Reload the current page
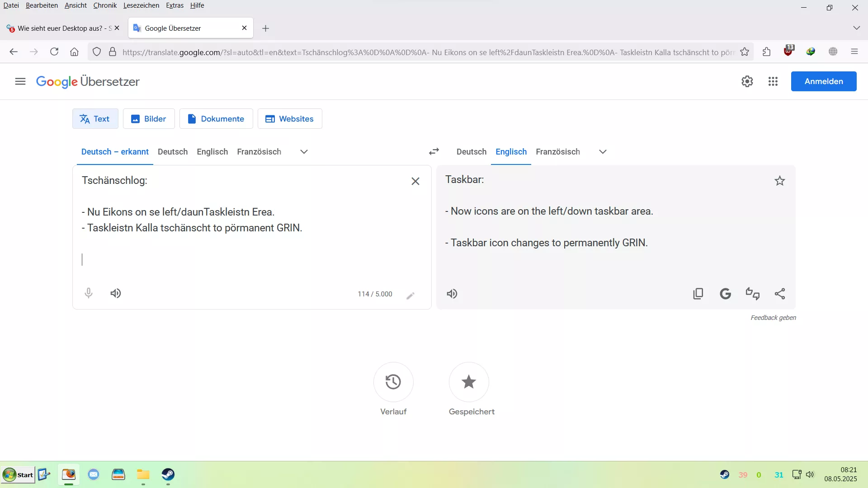Image resolution: width=868 pixels, height=488 pixels. click(54, 52)
